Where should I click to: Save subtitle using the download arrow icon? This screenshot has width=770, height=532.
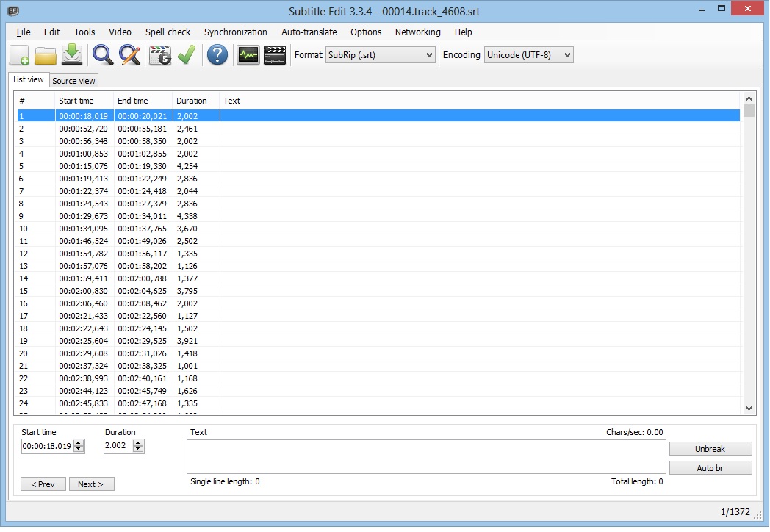[x=72, y=55]
